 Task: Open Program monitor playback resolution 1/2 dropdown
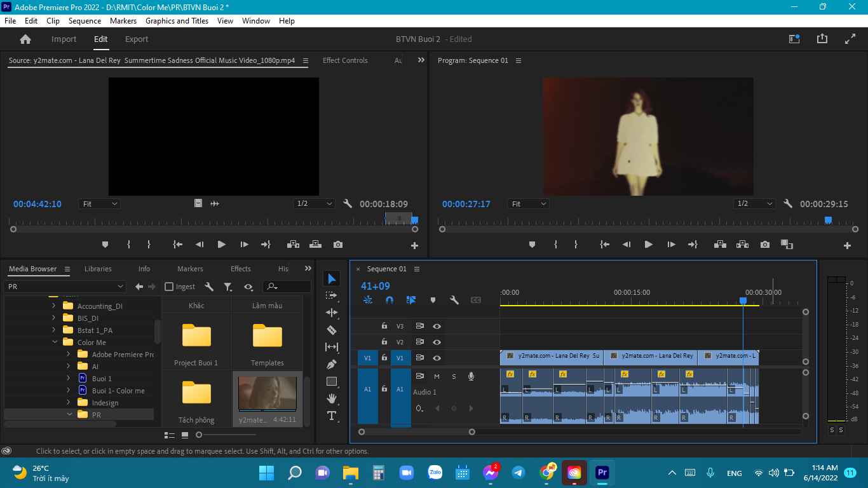(754, 204)
